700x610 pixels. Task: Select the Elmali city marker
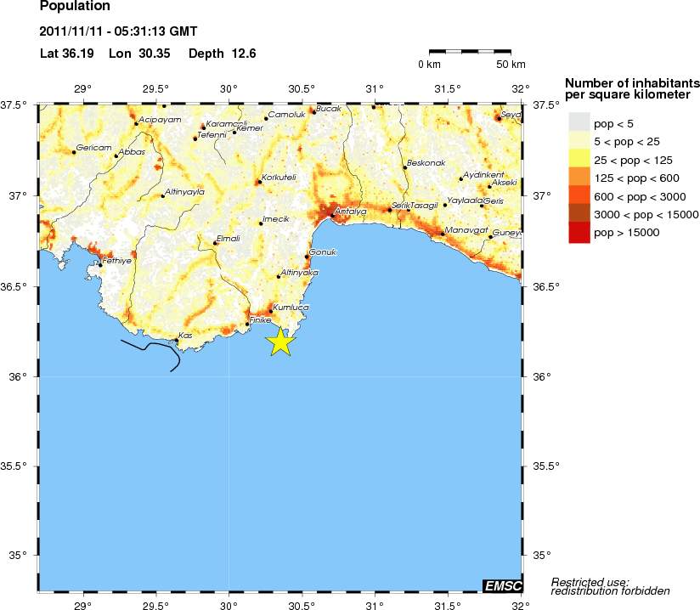tap(215, 243)
